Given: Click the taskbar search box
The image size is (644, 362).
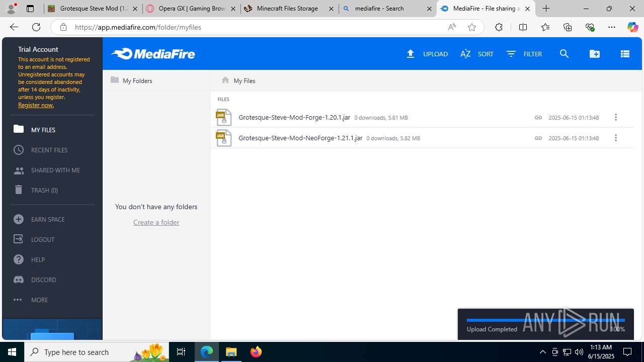Looking at the screenshot, I should pos(97,352).
